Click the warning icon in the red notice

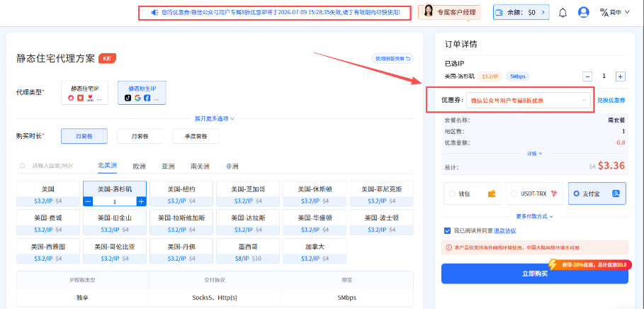[448, 248]
